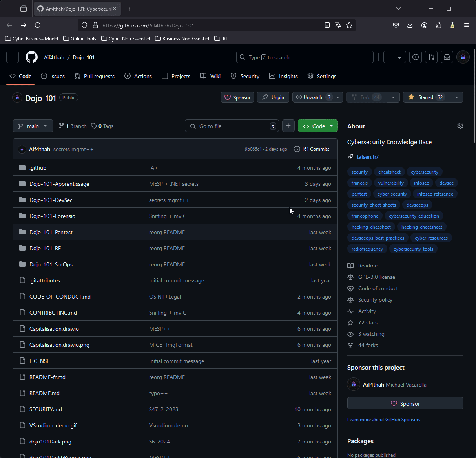
Task: Switch to the Pull requests tab
Action: point(95,76)
